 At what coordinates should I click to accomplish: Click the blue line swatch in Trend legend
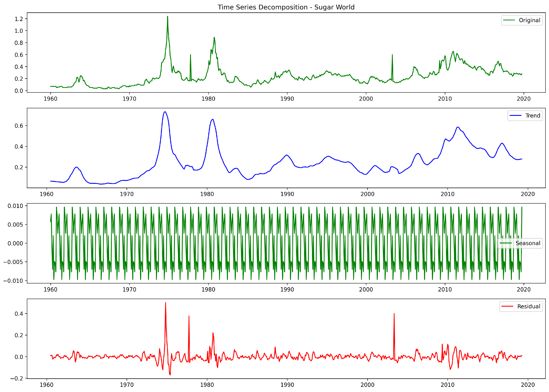point(516,116)
